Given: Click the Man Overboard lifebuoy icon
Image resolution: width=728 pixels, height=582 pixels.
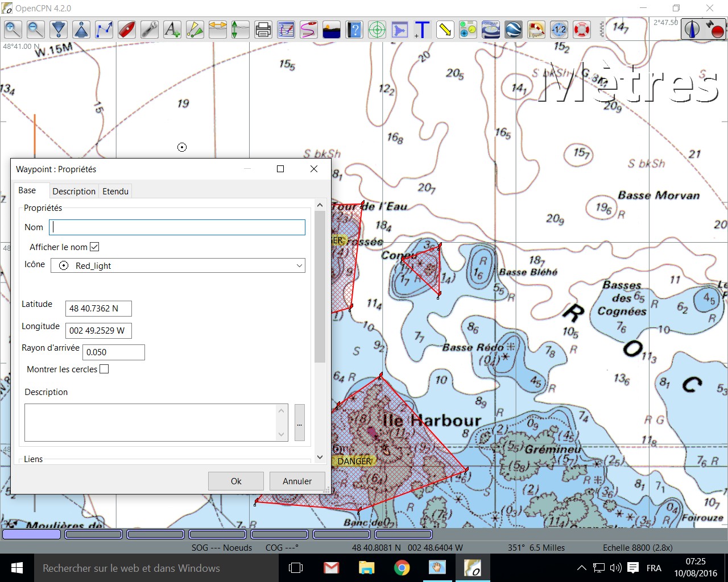Looking at the screenshot, I should (x=581, y=29).
